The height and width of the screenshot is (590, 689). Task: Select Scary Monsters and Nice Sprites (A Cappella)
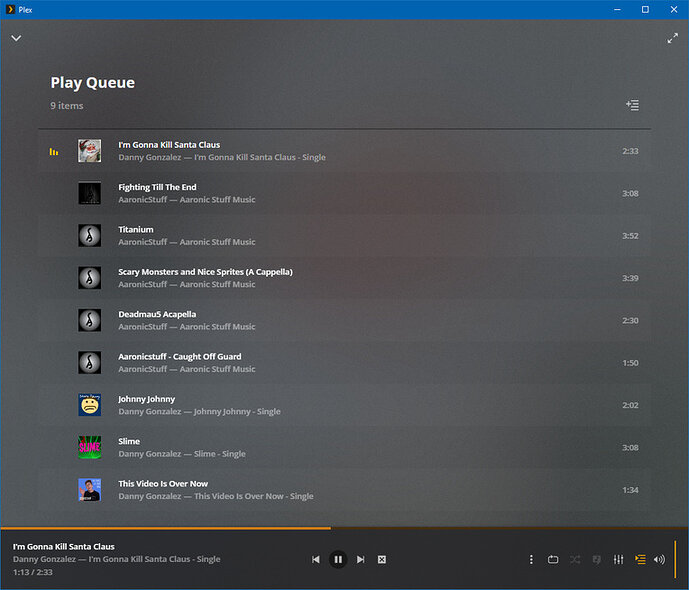pyautogui.click(x=205, y=272)
